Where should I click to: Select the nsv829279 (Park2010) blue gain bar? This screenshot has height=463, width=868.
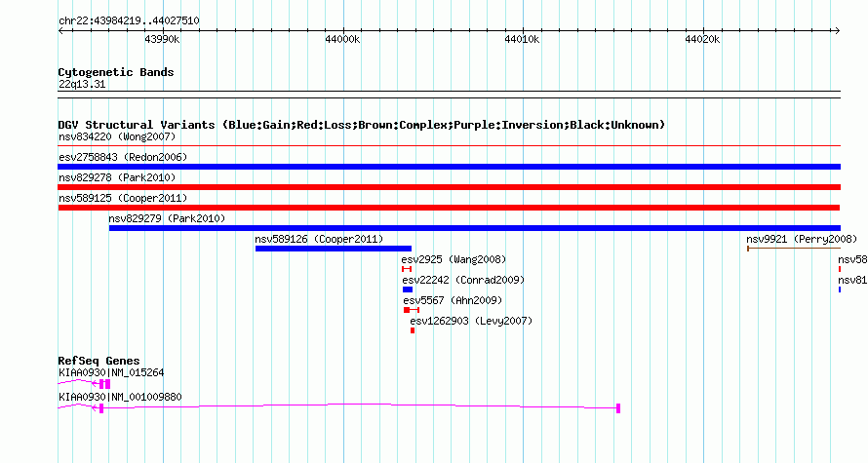tap(474, 228)
